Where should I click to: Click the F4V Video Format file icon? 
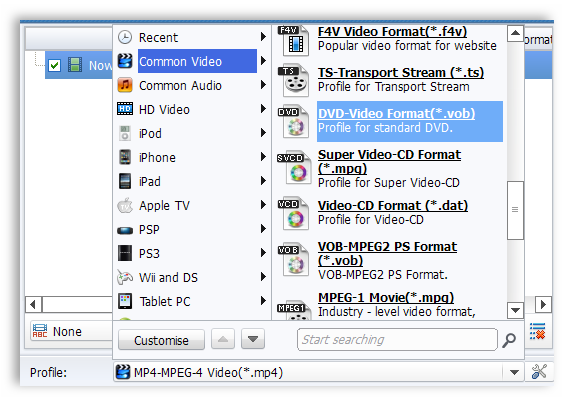click(x=293, y=41)
